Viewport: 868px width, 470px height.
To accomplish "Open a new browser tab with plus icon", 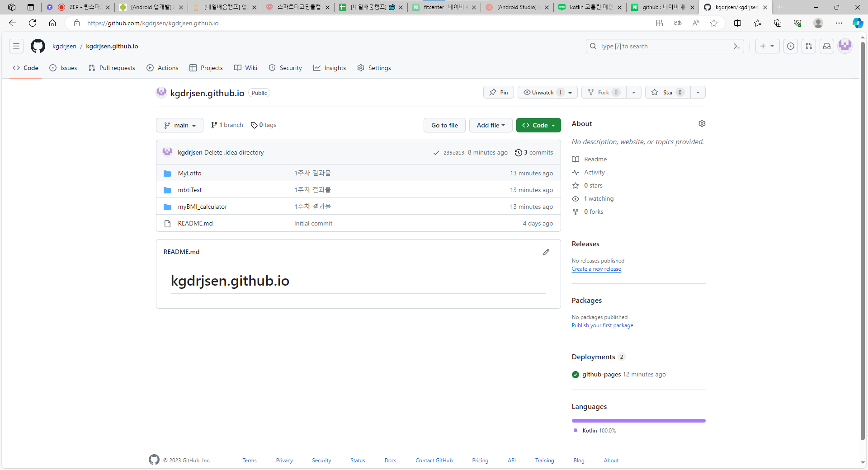I will click(780, 7).
